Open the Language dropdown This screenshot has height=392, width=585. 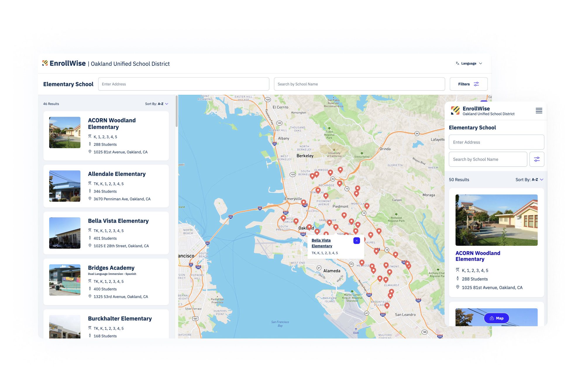click(x=469, y=63)
